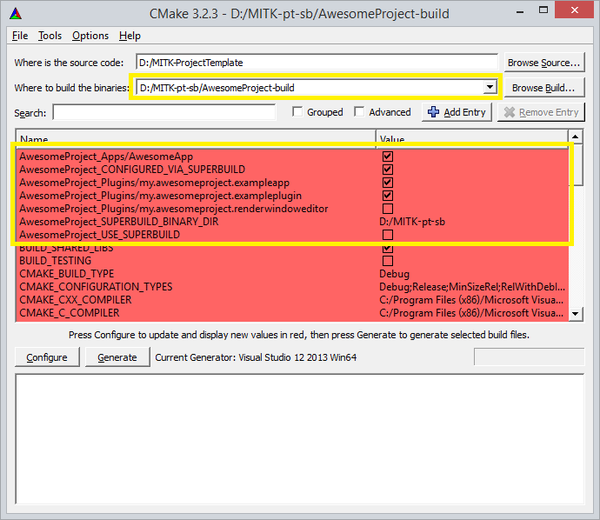Image resolution: width=600 pixels, height=520 pixels.
Task: Click the Add Entry plus icon
Action: pyautogui.click(x=433, y=113)
